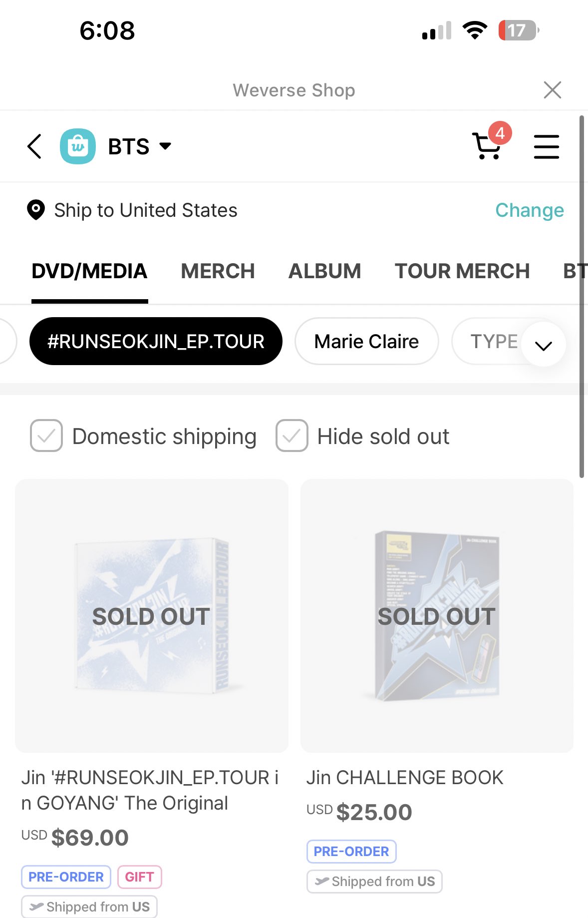Open the GOYANG The Original product thumbnail
Screen dimensions: 588x918
tap(152, 615)
